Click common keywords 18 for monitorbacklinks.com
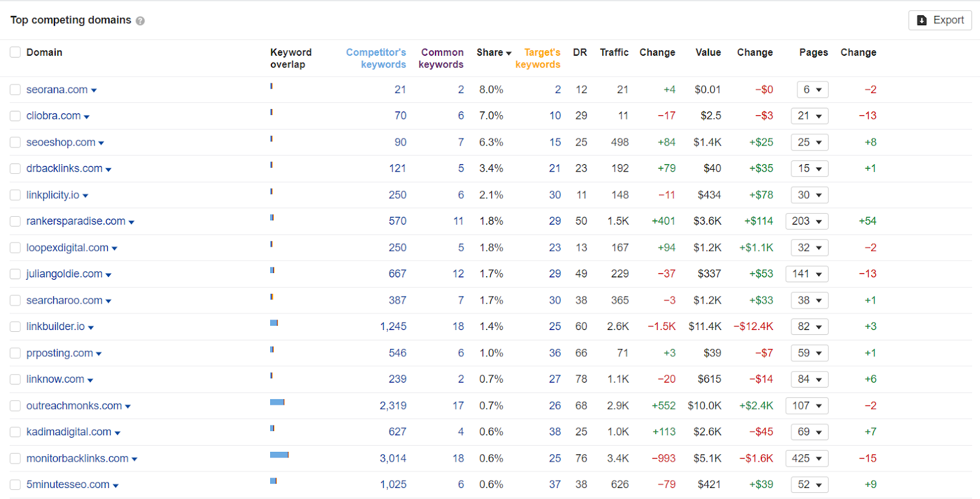Viewport: 980px width, 499px height. 458,459
